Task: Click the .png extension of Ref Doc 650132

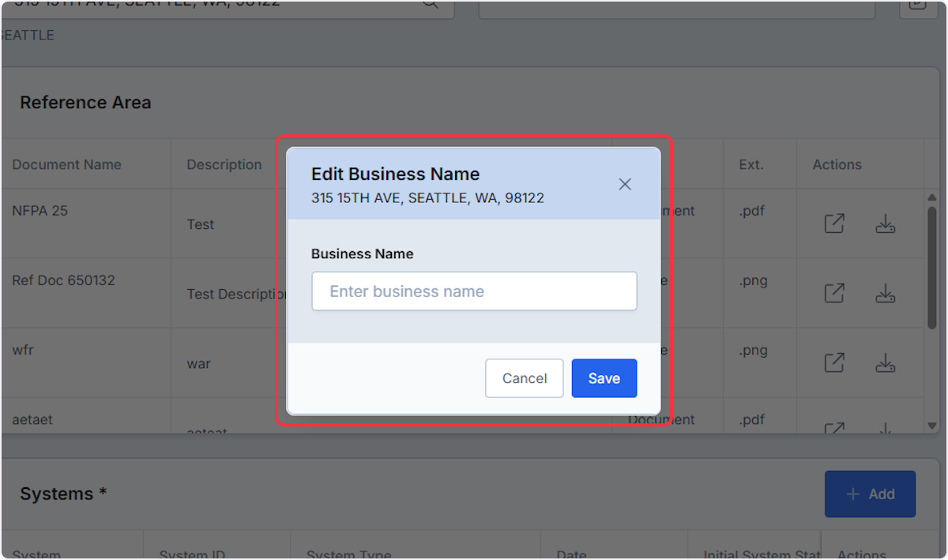Action: [x=754, y=280]
